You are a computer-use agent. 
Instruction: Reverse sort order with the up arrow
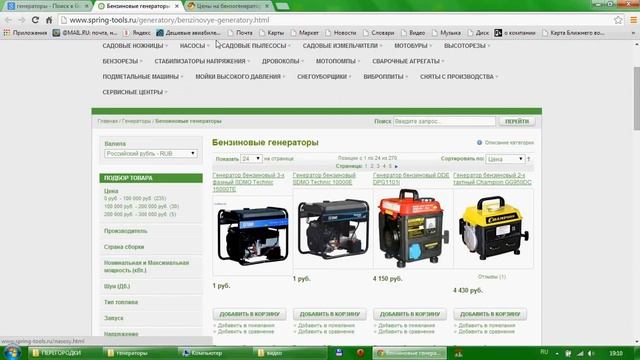pyautogui.click(x=529, y=159)
